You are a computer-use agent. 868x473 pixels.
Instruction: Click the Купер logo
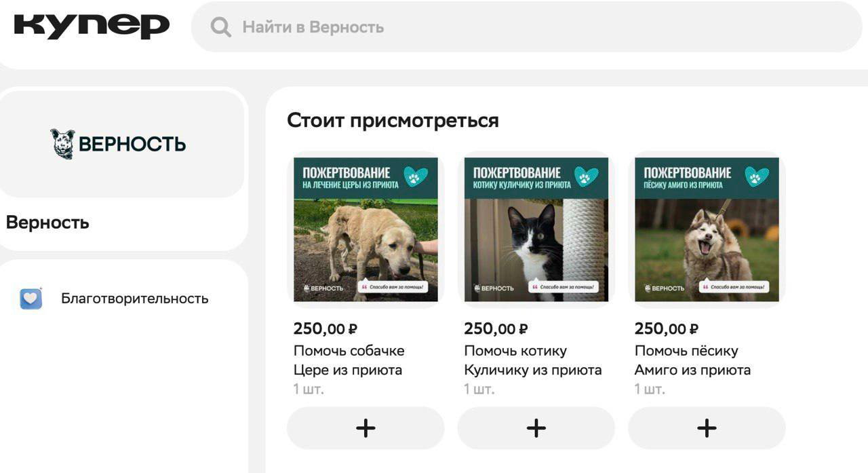[92, 26]
